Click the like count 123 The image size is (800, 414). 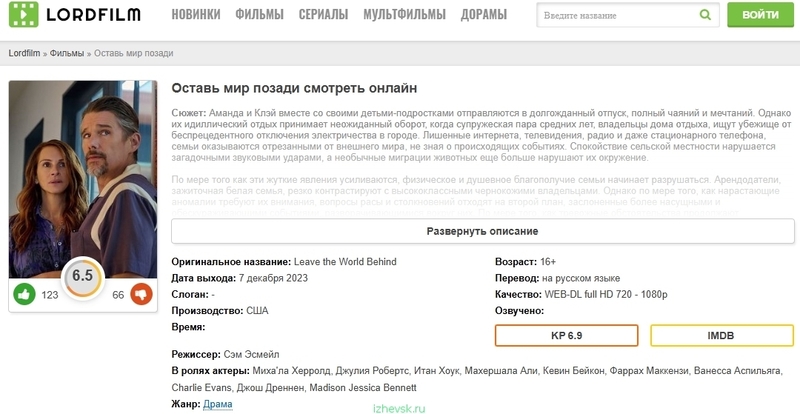pos(50,295)
